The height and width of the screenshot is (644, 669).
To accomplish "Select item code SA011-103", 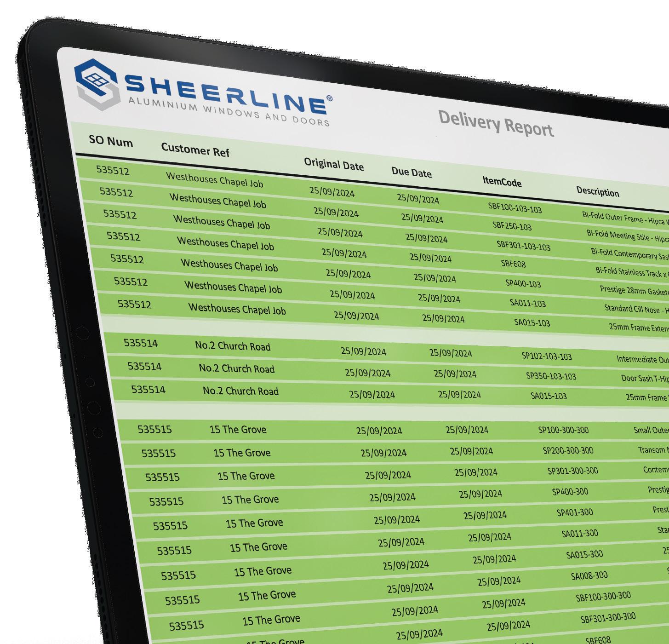I will [x=528, y=303].
